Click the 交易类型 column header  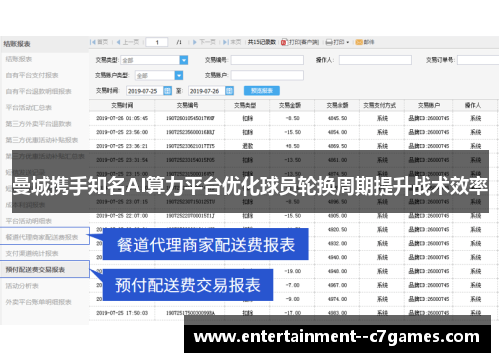tap(245, 105)
